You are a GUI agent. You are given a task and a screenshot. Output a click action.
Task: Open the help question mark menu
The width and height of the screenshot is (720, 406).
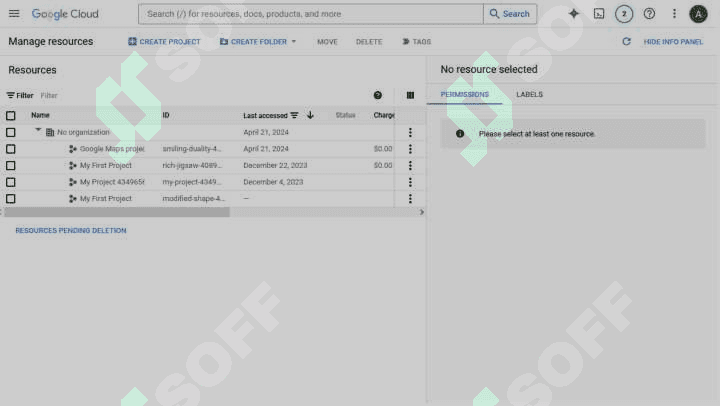pos(649,14)
